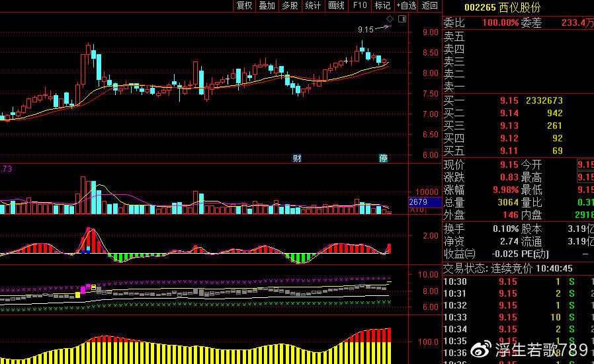594x364 pixels.
Task: Open the 财 financial marker on the chart
Action: [298, 159]
